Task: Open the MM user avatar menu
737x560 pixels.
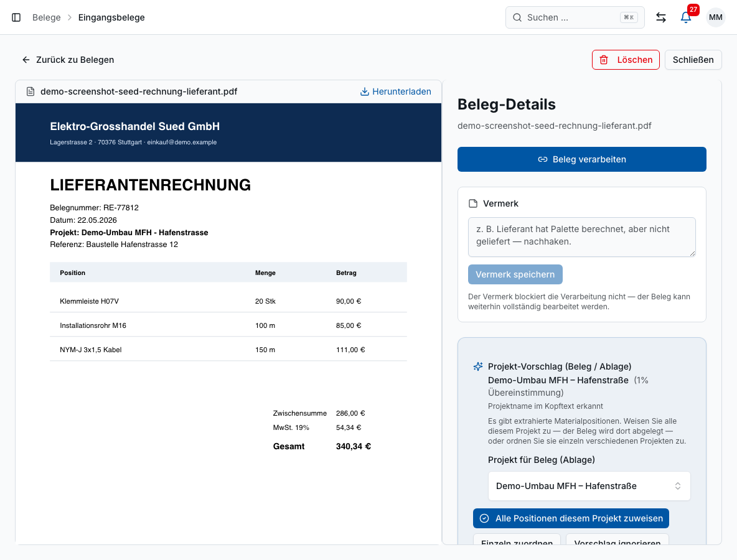Action: (715, 17)
